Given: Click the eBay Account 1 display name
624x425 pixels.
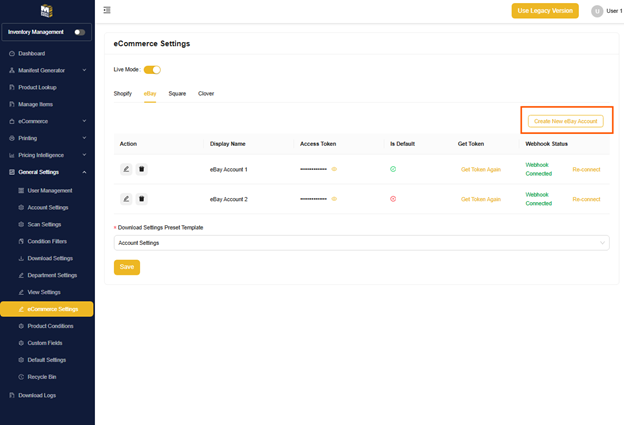Looking at the screenshot, I should click(228, 170).
